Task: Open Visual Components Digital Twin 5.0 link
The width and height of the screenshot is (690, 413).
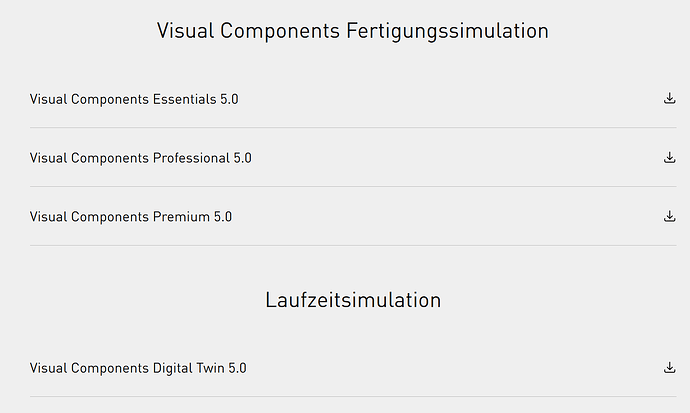Action: point(138,368)
